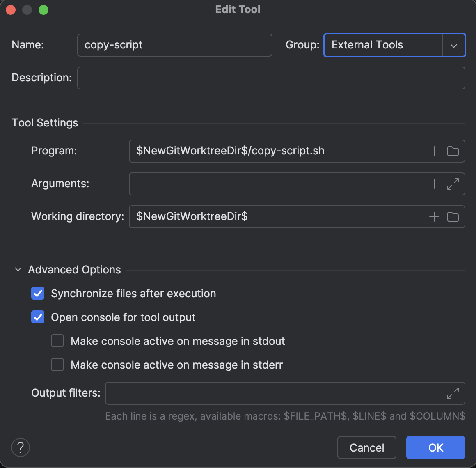Click the help question mark icon

coord(20,447)
